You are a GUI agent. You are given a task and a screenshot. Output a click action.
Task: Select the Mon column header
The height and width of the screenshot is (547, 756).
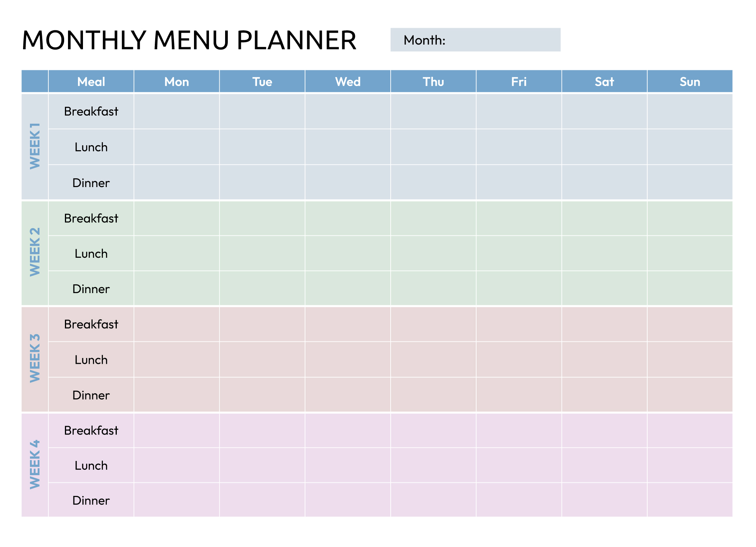click(x=177, y=81)
